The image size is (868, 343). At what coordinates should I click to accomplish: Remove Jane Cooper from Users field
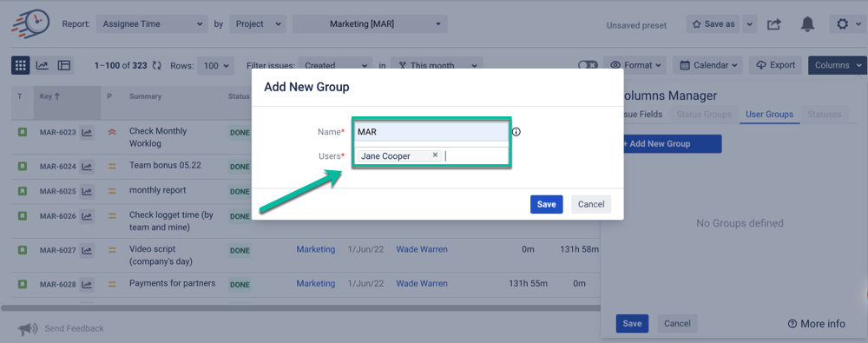tap(435, 155)
